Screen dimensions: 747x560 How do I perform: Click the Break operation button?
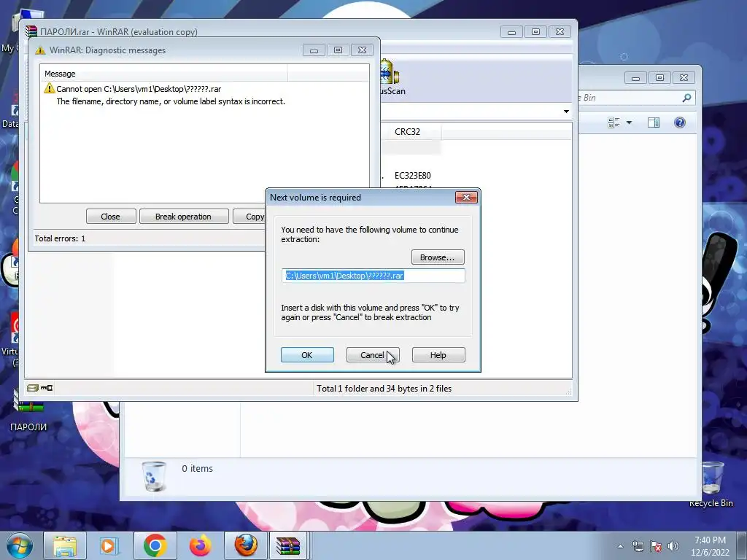pyautogui.click(x=183, y=216)
